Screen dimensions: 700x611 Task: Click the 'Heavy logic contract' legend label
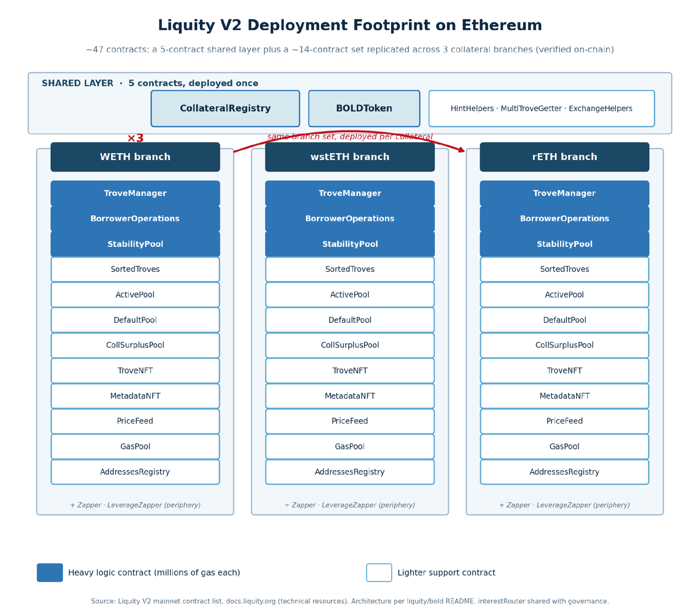154,573
